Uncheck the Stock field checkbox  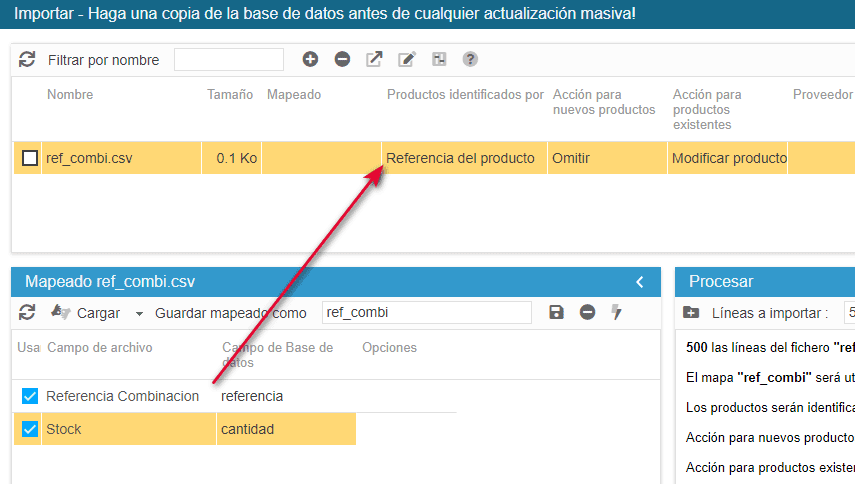(x=30, y=429)
